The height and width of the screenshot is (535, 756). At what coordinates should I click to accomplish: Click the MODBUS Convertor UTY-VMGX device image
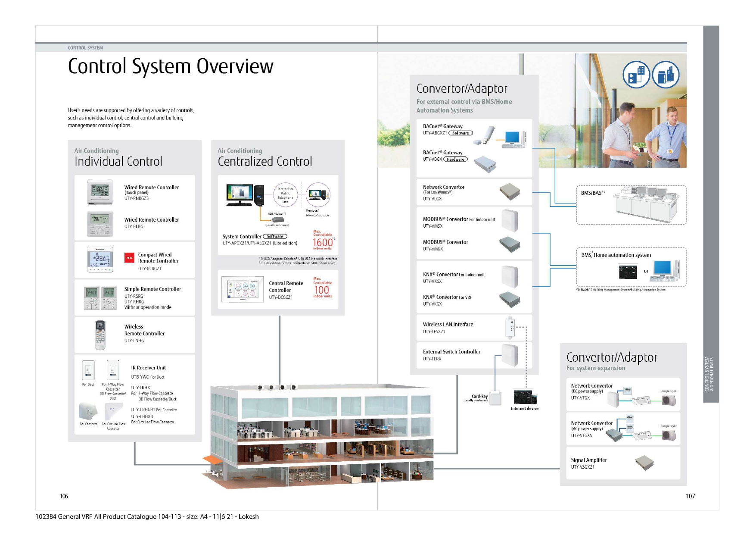(510, 245)
